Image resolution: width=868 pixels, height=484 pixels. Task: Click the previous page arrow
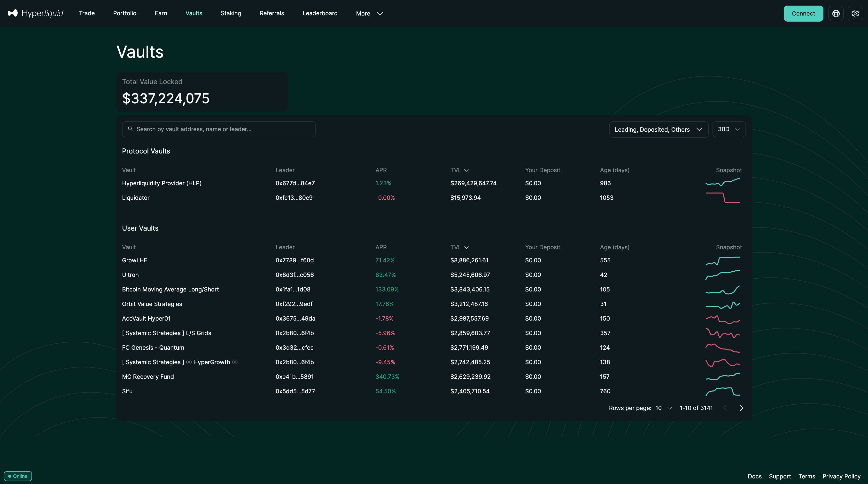[725, 408]
